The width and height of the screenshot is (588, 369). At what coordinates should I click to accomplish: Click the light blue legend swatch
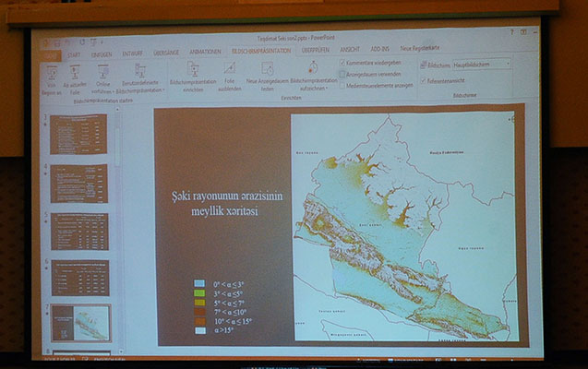tap(199, 284)
